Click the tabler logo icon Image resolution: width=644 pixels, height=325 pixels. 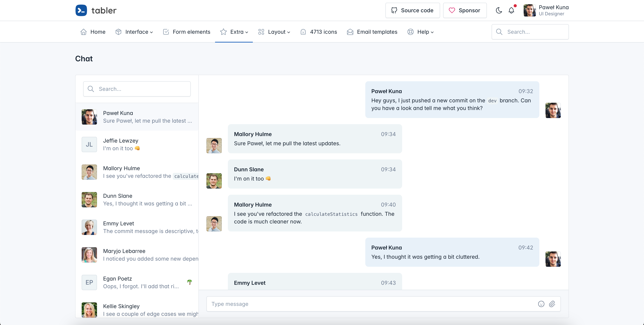click(x=81, y=10)
